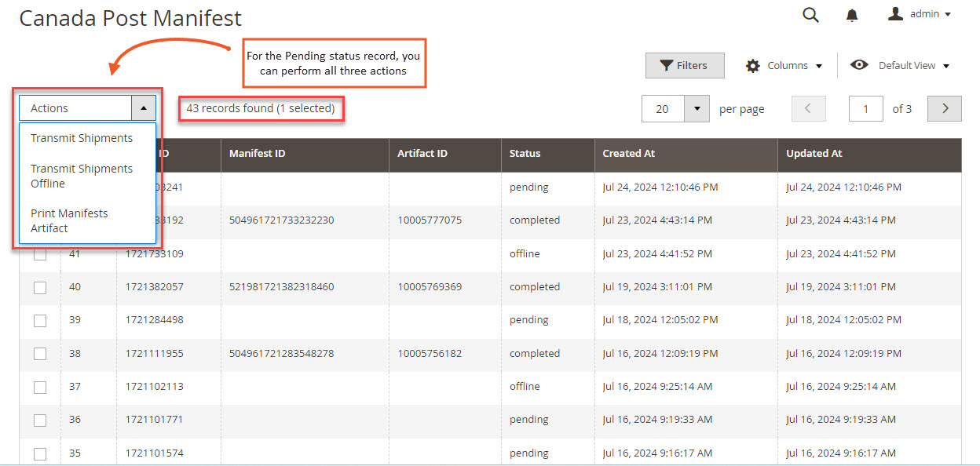Open the Filters panel

685,66
